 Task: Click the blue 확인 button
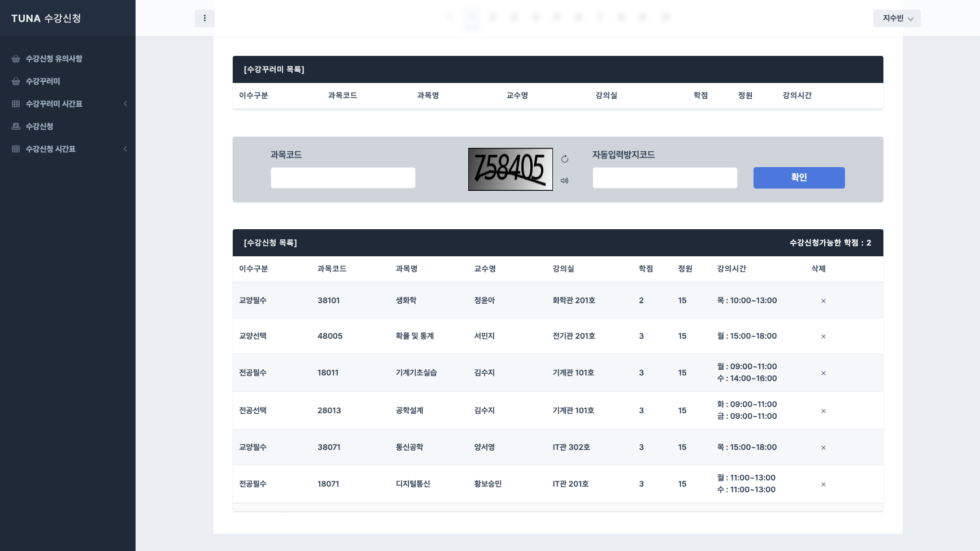coord(799,178)
